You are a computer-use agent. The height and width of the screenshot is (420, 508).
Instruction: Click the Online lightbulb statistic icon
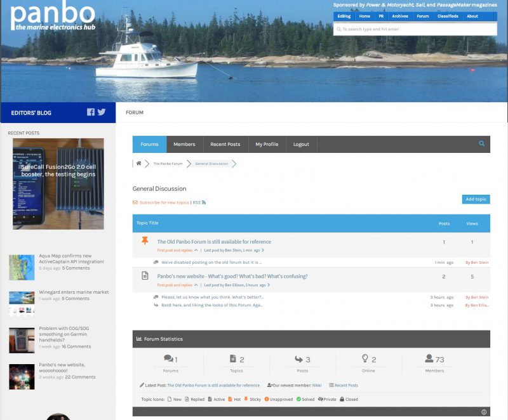click(364, 358)
